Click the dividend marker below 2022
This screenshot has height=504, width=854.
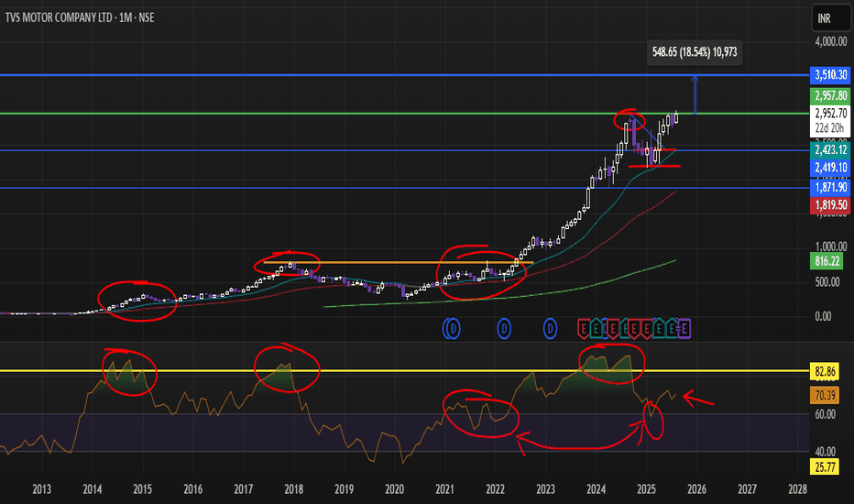(x=504, y=329)
